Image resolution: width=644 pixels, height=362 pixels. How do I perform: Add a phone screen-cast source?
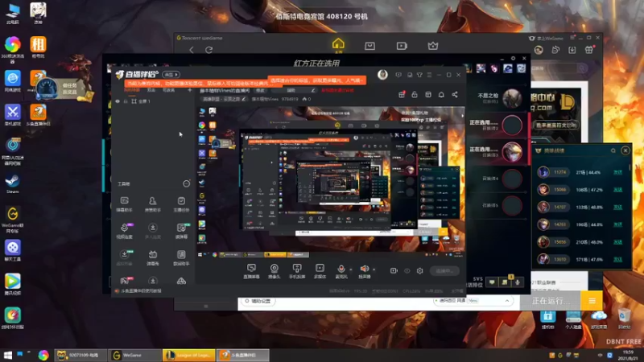297,271
